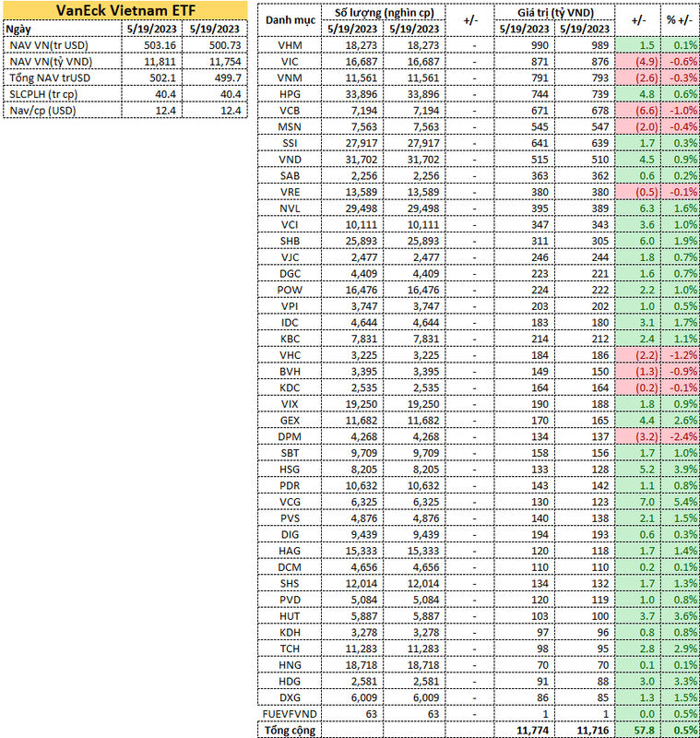Select the NAV VN(tr USD) row label
Viewport: 700px width, 738px height.
pyautogui.click(x=49, y=45)
